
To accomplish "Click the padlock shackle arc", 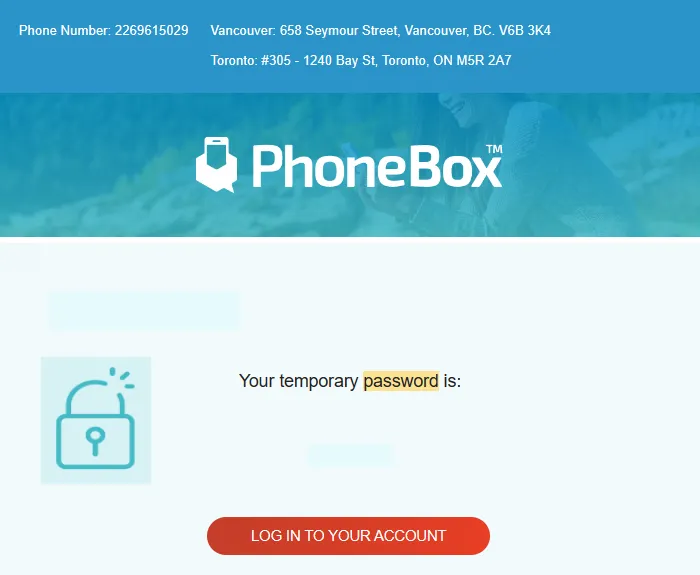I will click(x=95, y=397).
